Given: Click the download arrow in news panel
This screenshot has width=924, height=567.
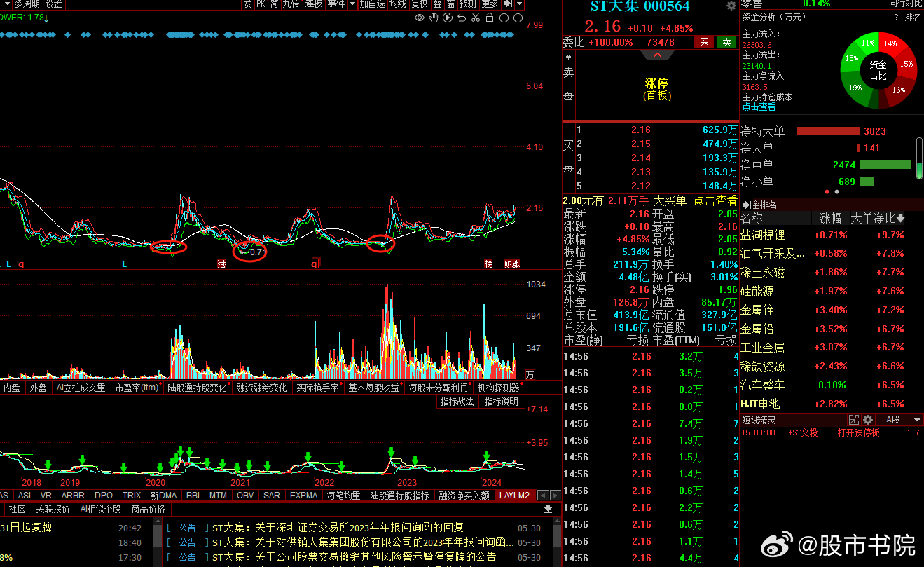Looking at the screenshot, I should 549,509.
